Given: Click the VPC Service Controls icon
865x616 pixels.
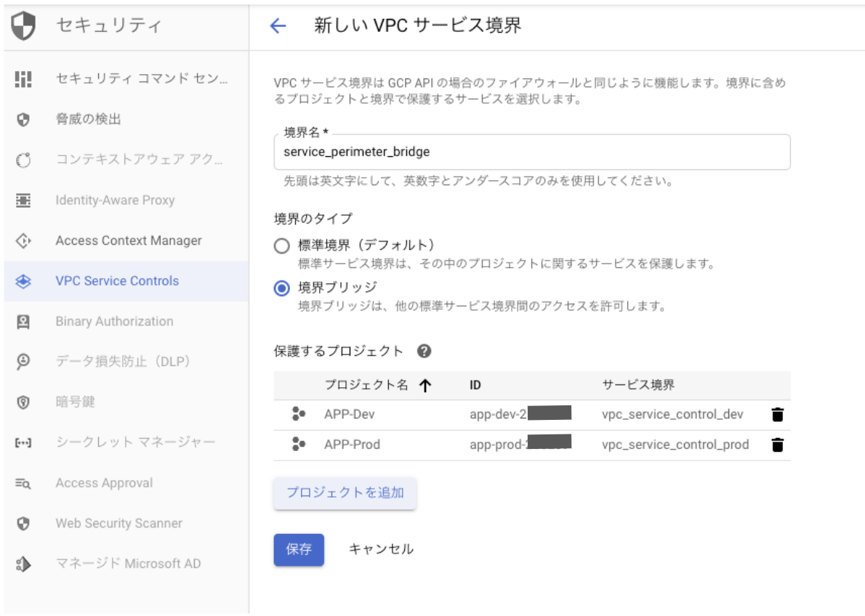Looking at the screenshot, I should coord(23,281).
